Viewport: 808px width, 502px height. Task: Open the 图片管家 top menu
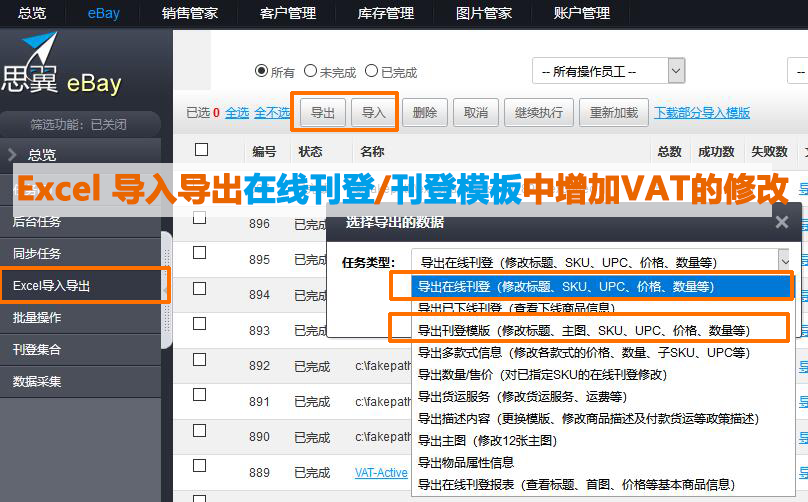tap(483, 13)
